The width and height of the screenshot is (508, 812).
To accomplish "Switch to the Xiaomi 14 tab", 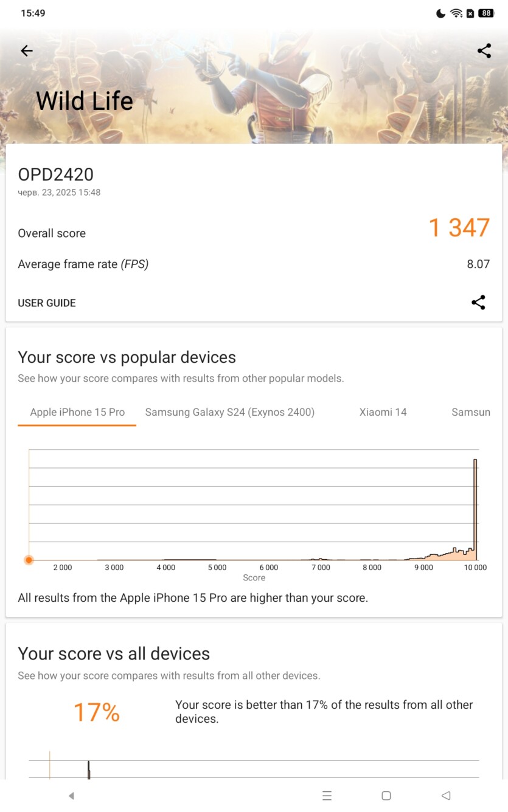I will pyautogui.click(x=383, y=412).
